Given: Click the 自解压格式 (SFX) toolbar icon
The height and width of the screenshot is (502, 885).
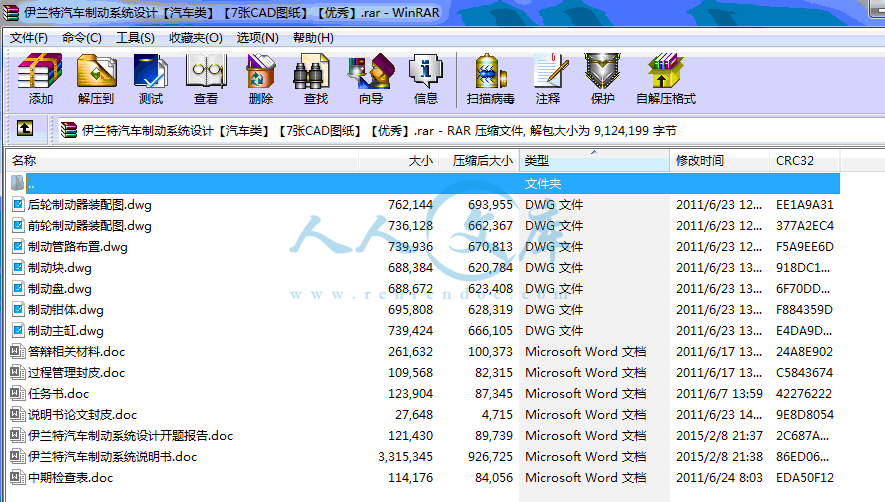Looking at the screenshot, I should [666, 71].
